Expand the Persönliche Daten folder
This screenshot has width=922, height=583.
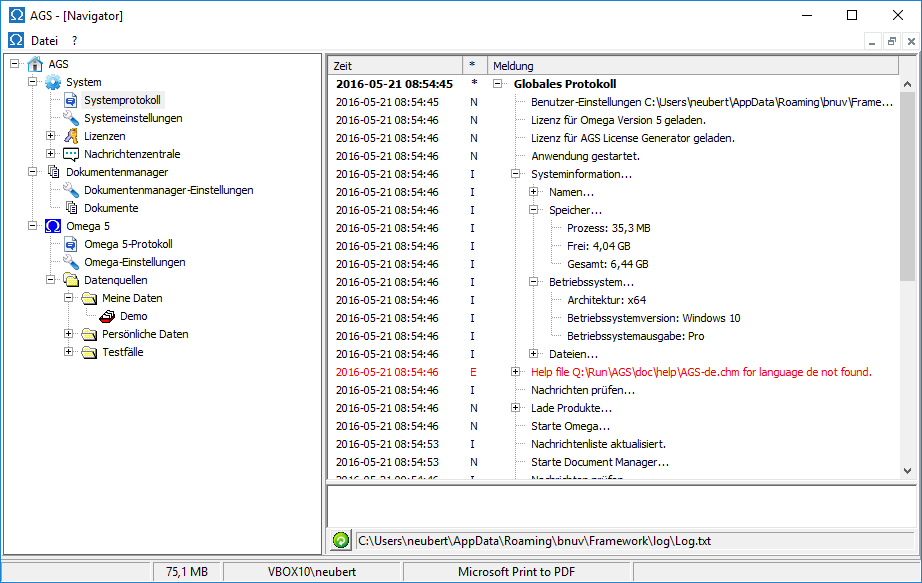(69, 334)
